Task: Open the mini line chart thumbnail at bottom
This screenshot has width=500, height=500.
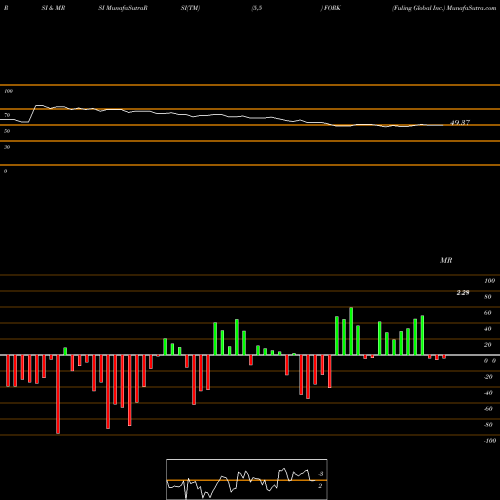Action: pos(247,479)
